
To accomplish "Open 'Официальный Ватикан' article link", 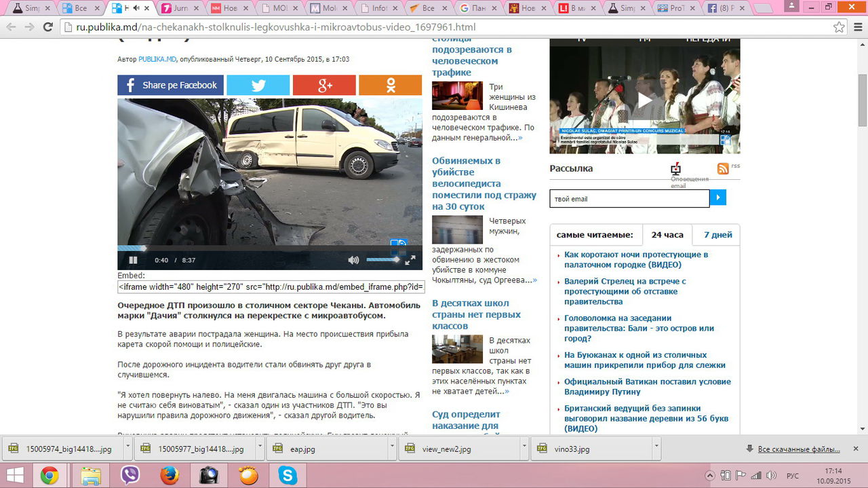I will point(648,386).
